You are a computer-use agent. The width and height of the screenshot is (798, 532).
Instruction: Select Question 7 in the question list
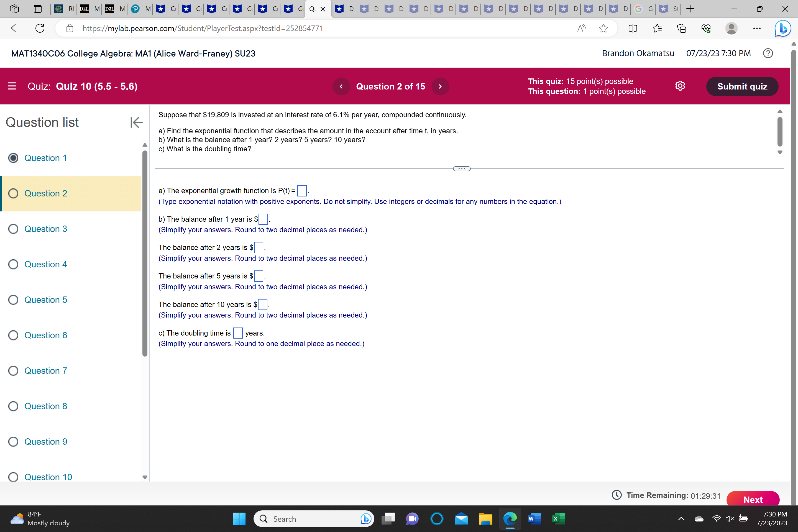pos(13,370)
